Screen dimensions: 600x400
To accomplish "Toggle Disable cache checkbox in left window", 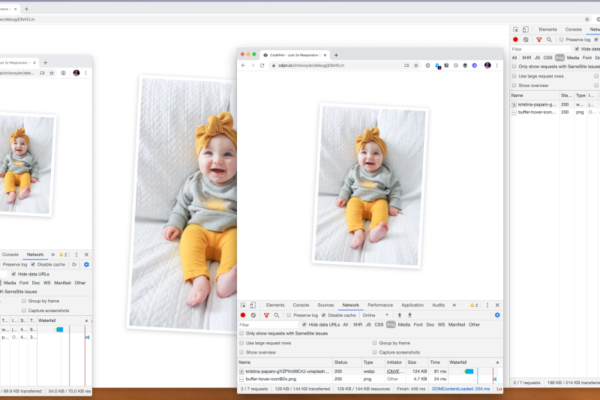I will point(33,264).
